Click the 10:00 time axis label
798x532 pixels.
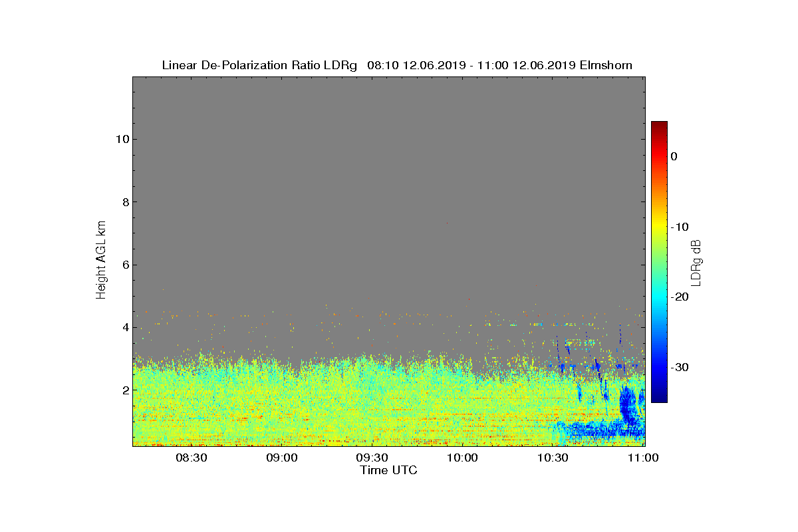(x=463, y=458)
